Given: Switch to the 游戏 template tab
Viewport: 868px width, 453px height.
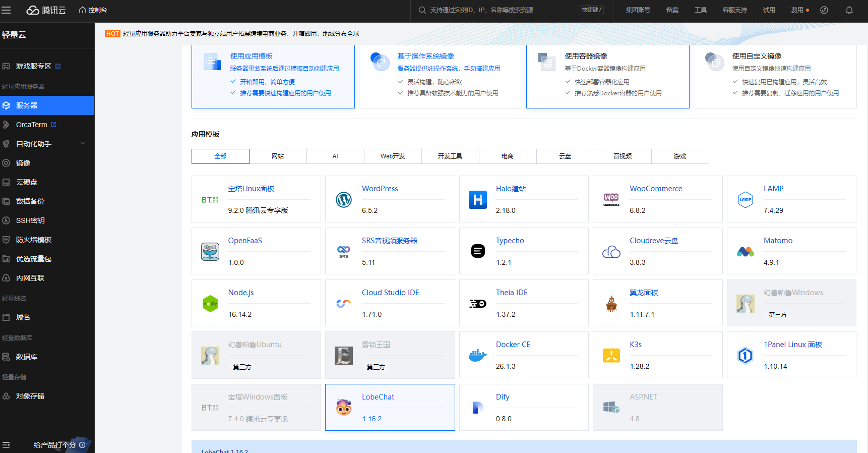Looking at the screenshot, I should (680, 156).
